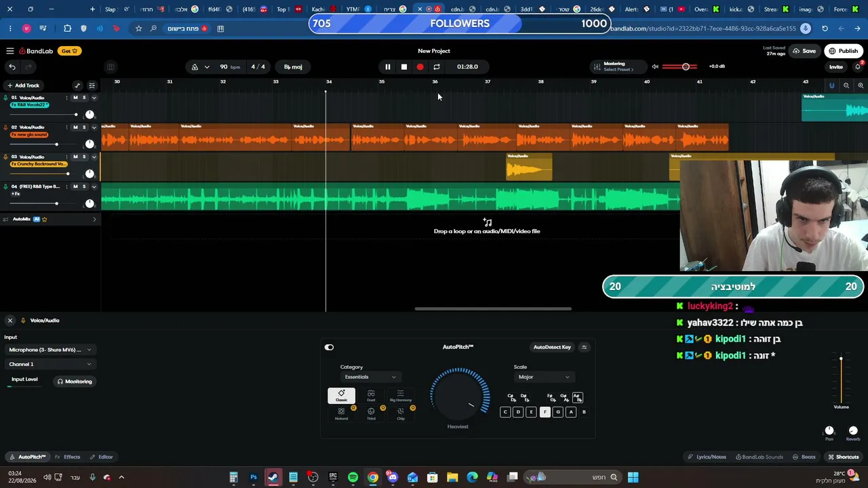Change the B♭ maj project key

click(x=293, y=67)
